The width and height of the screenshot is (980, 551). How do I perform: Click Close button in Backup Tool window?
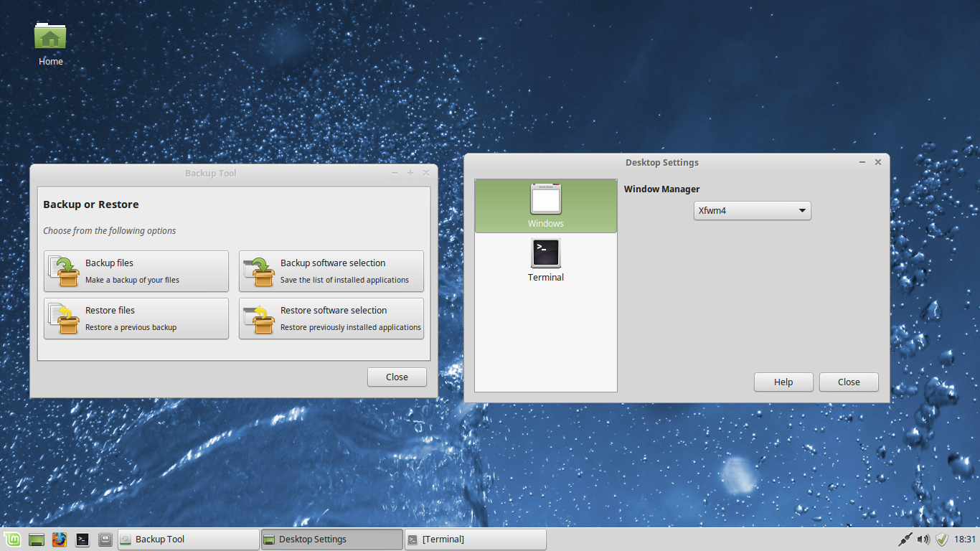[397, 377]
